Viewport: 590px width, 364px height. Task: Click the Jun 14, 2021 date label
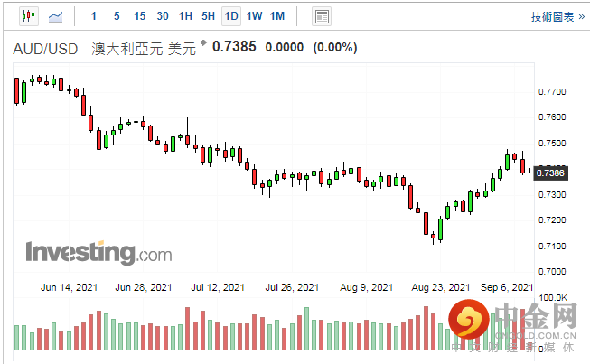(69, 287)
